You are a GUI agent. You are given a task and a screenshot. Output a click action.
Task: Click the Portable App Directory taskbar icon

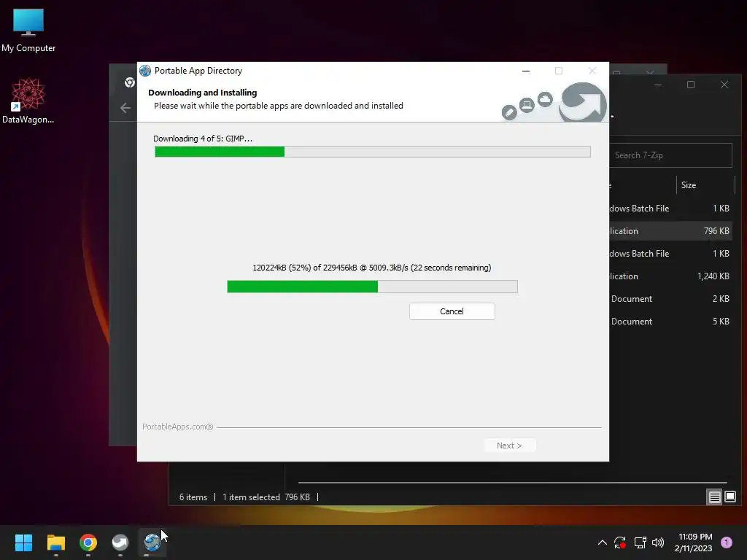click(152, 542)
